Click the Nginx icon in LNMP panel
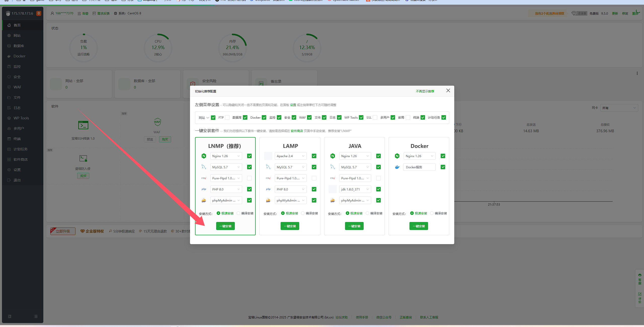This screenshot has width=644, height=327. [x=204, y=156]
